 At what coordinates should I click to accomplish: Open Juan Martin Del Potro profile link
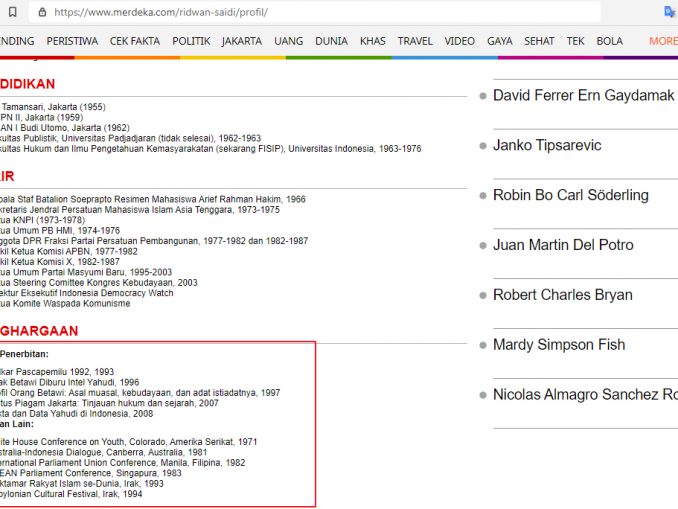point(563,245)
